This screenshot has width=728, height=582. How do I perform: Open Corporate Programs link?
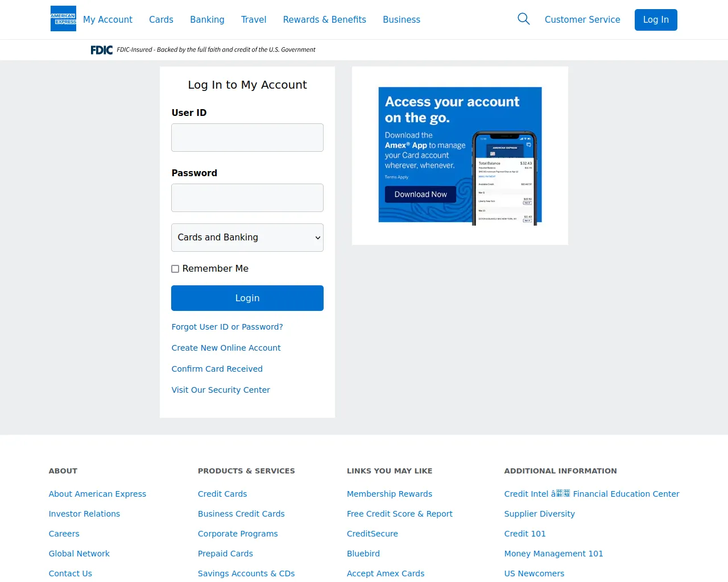tap(238, 534)
